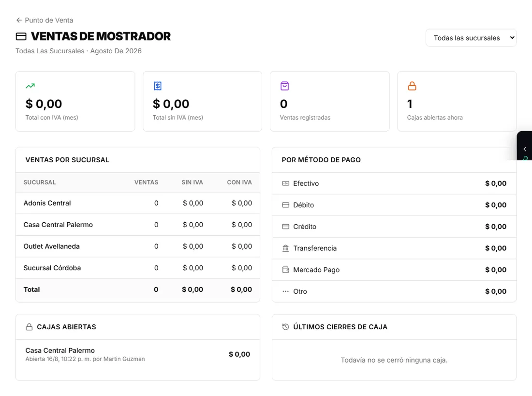Viewport: 532px width, 396px height.
Task: Open the Casa Central Palermo open cash register entry
Action: pos(138,354)
